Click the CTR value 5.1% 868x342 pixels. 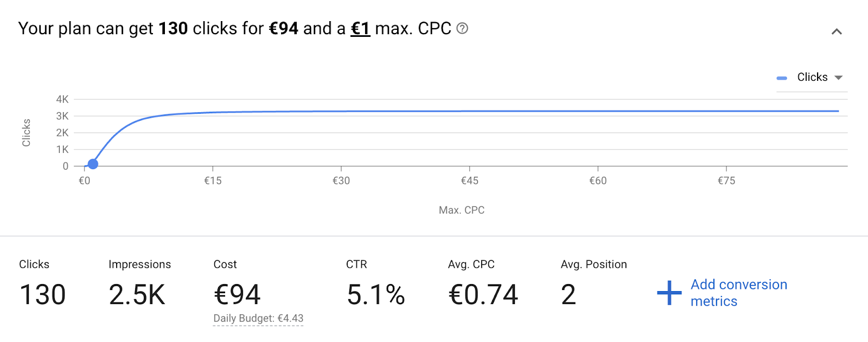pyautogui.click(x=375, y=295)
